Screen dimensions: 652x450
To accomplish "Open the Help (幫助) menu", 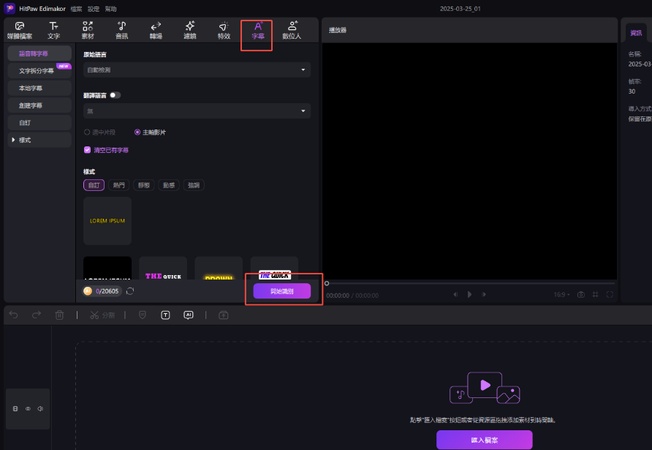I will coord(111,9).
